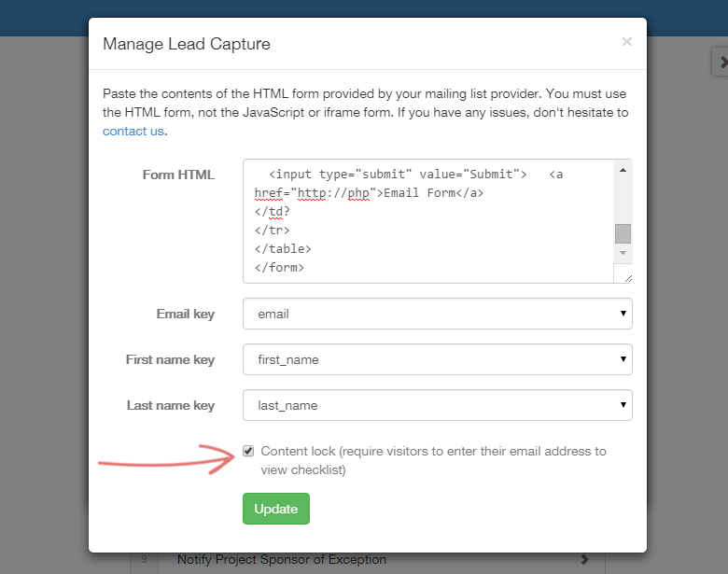
Task: Close the Manage Lead Capture dialog
Action: coord(626,42)
